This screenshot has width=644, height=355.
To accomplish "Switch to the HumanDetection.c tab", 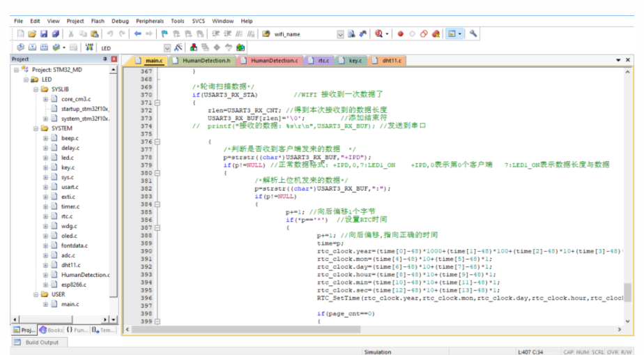I will coord(270,61).
